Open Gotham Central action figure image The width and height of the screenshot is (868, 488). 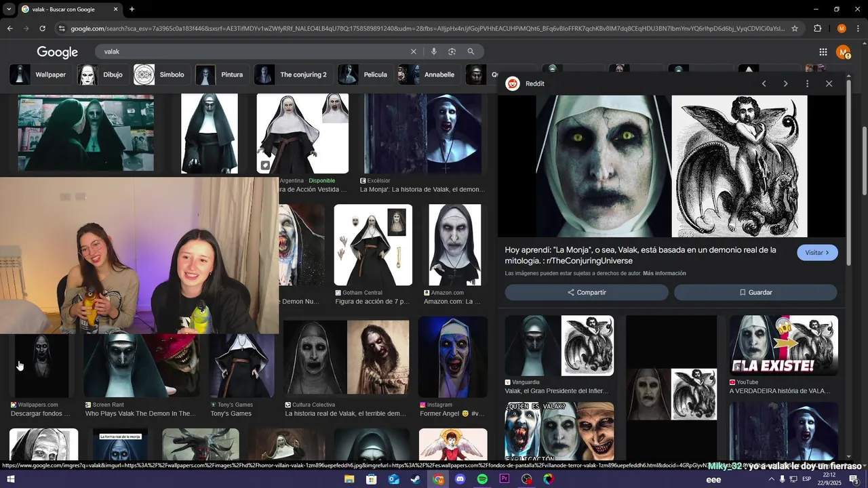(x=373, y=245)
